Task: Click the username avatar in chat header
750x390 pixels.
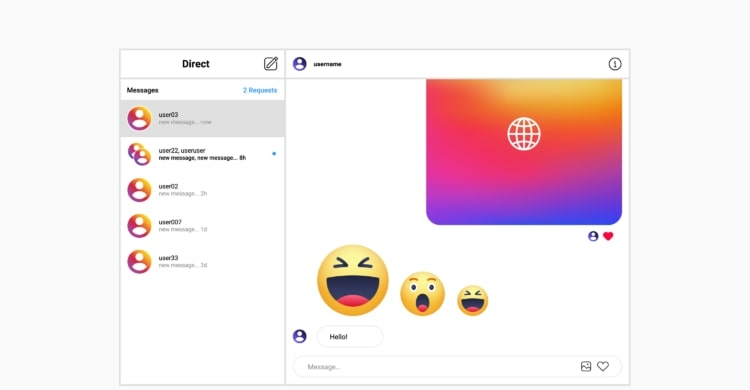Action: click(300, 64)
